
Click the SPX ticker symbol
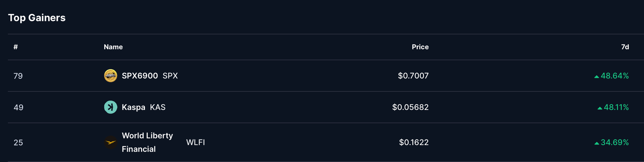[170, 76]
